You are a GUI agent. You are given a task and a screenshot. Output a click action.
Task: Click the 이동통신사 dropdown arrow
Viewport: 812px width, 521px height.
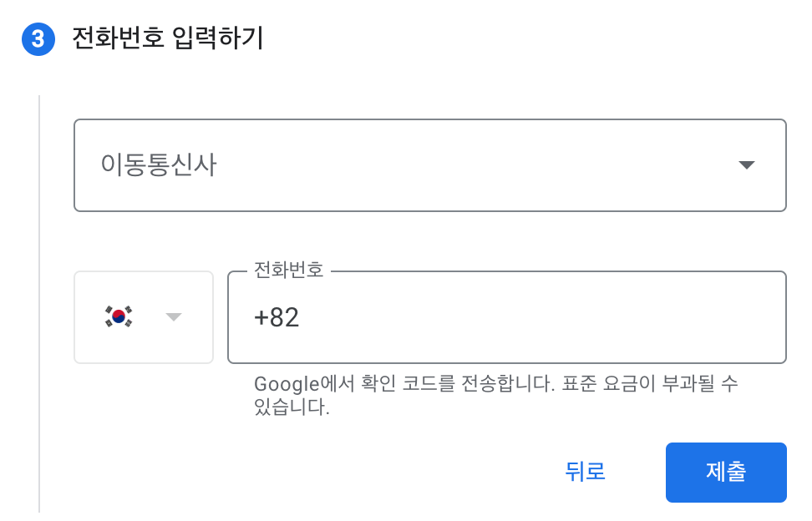[747, 165]
